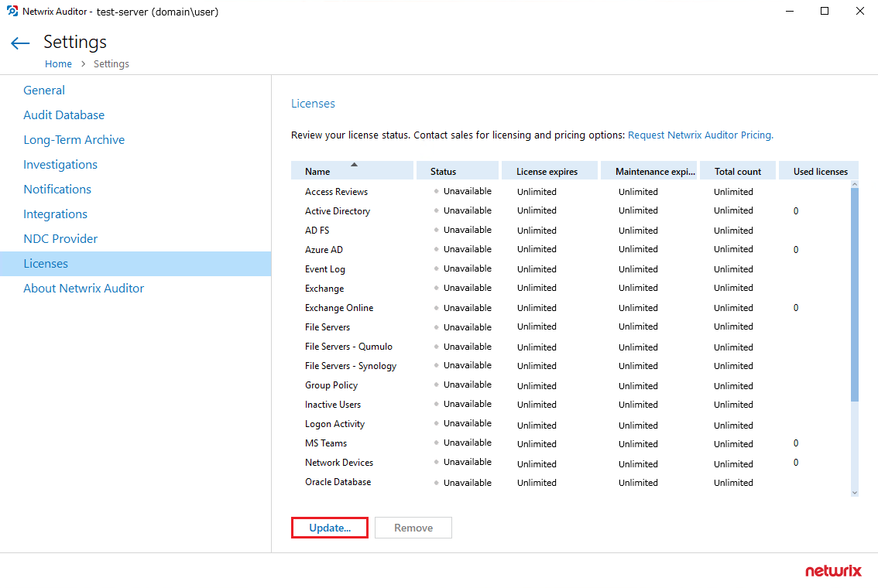The image size is (878, 588).
Task: Open About Netwrix Auditor page
Action: point(84,289)
